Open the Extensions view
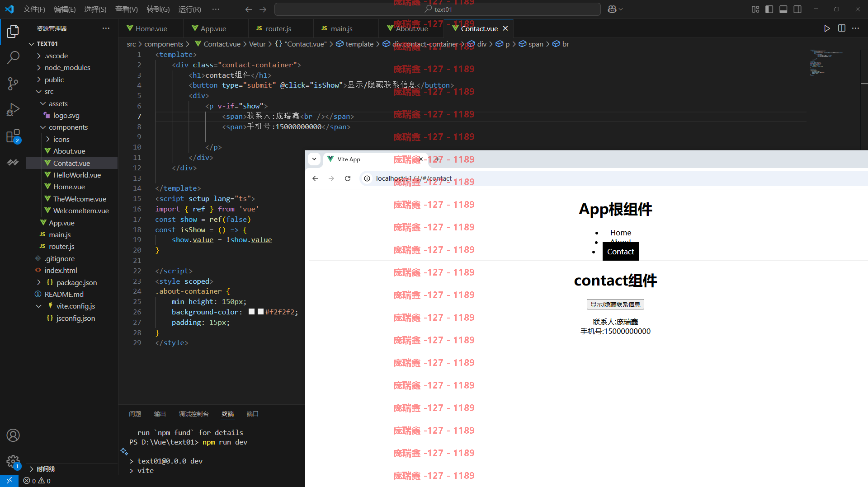868x487 pixels. tap(13, 136)
